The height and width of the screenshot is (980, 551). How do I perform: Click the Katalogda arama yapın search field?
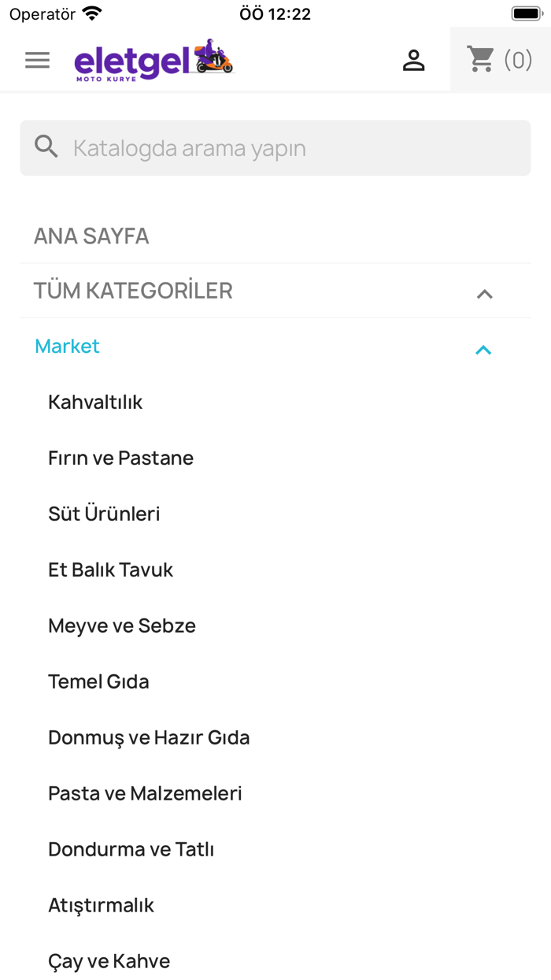click(275, 148)
